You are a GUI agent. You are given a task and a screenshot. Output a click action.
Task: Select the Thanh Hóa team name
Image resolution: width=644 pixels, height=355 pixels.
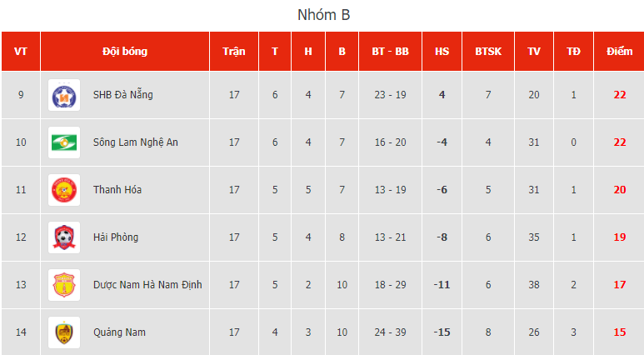117,190
